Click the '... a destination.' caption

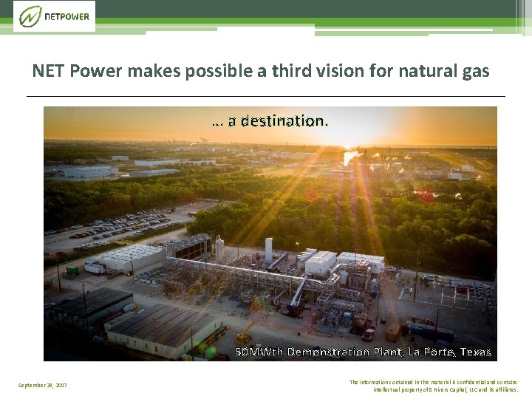click(270, 120)
